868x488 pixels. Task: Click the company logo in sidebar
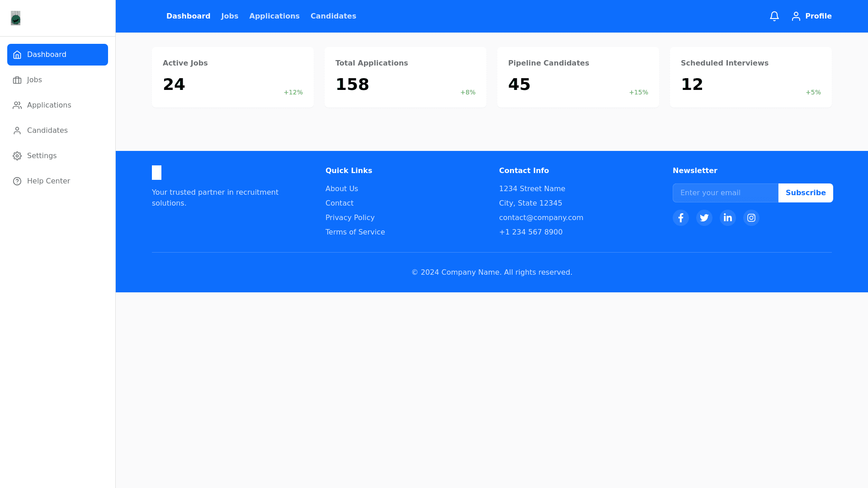click(16, 18)
